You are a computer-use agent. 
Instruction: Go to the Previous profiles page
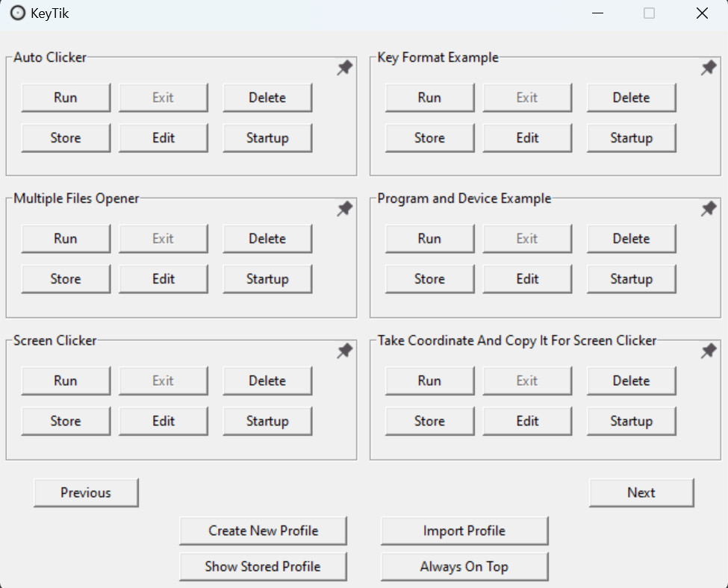point(86,492)
